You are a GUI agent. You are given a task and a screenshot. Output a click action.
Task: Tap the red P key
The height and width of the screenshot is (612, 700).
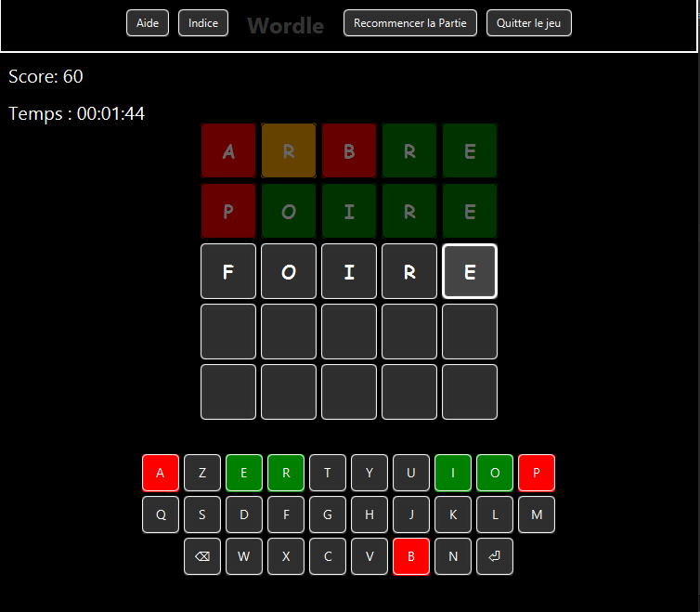tap(537, 473)
